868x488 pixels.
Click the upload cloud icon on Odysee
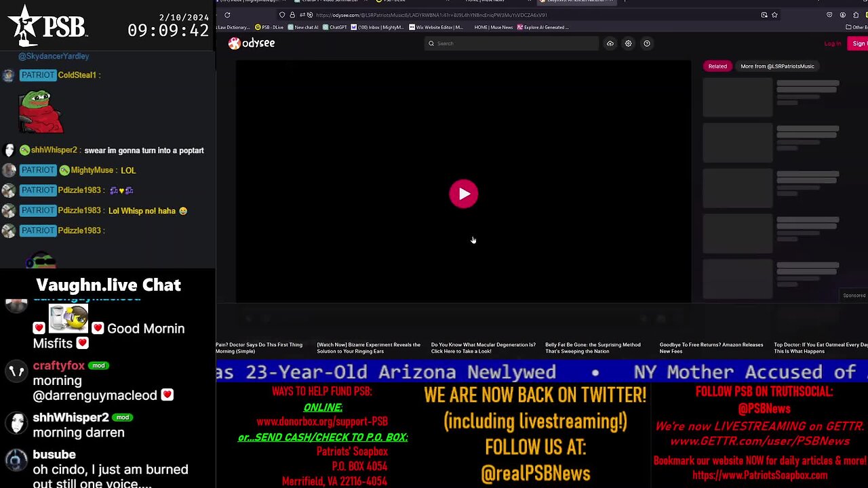pyautogui.click(x=610, y=43)
